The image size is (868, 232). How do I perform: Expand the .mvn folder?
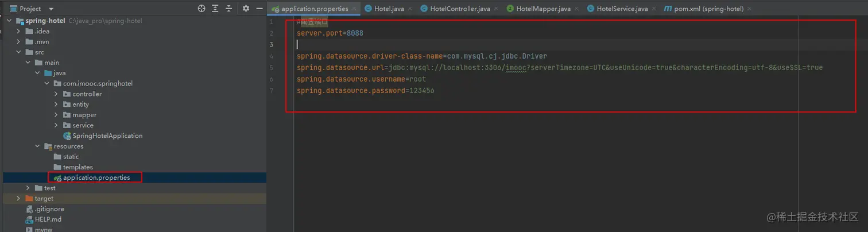(19, 41)
